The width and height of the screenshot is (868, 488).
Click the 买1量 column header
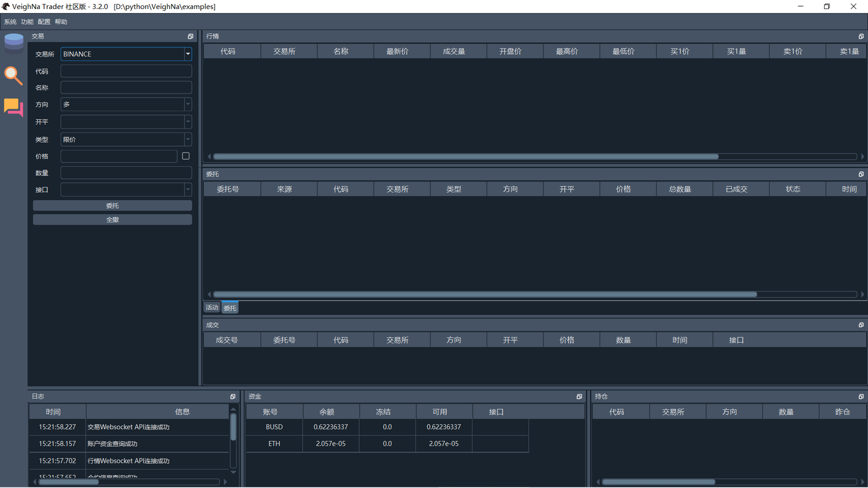coord(737,52)
